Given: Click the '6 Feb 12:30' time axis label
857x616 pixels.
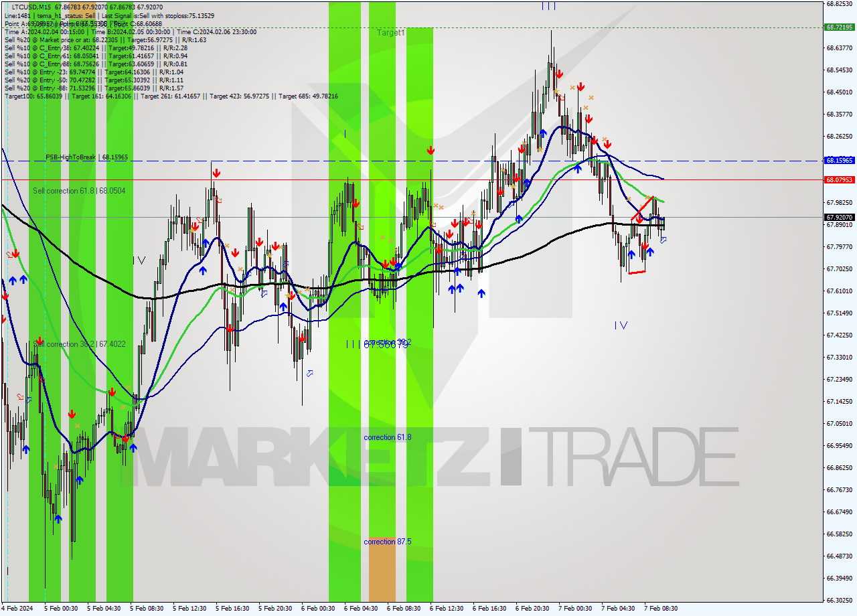Looking at the screenshot, I should click(x=447, y=609).
